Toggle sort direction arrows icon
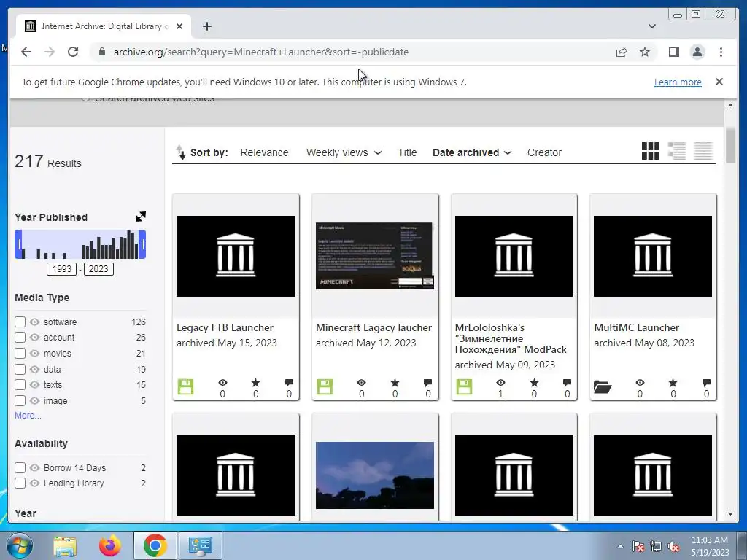 click(x=181, y=152)
